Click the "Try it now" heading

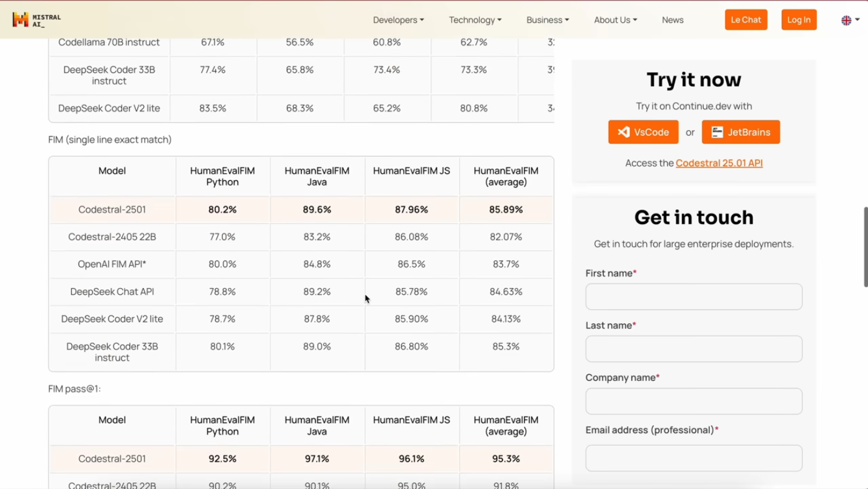(694, 80)
